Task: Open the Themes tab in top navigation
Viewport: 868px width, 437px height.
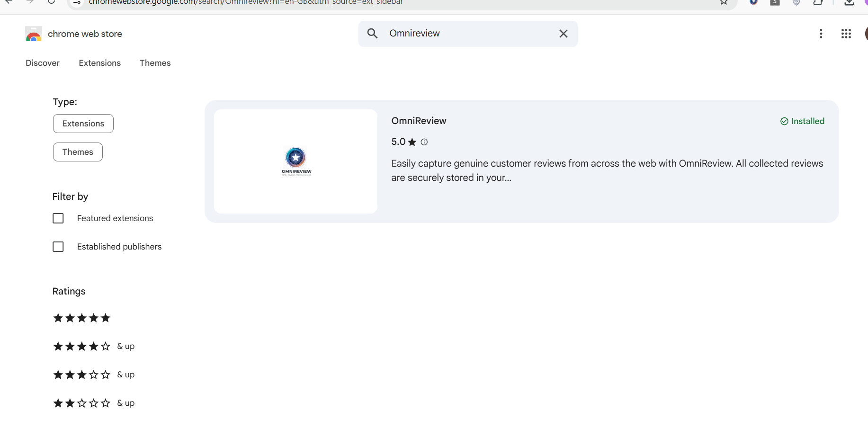Action: click(x=155, y=63)
